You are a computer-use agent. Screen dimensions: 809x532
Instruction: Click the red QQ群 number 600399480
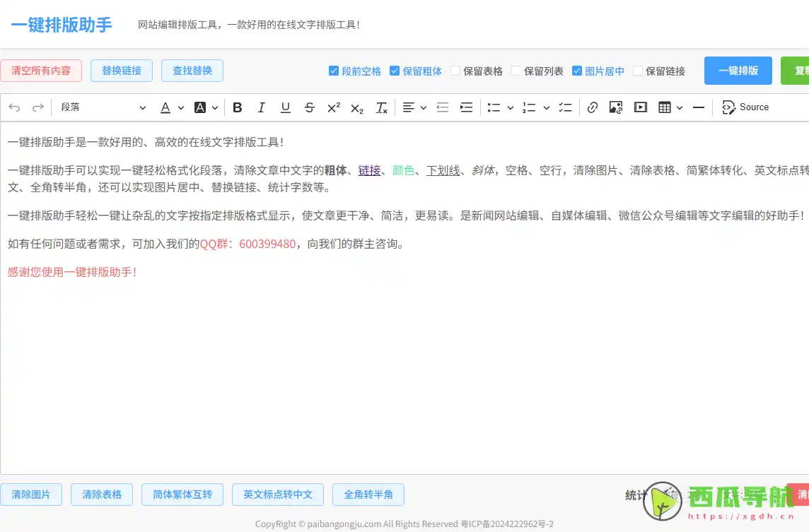[267, 244]
